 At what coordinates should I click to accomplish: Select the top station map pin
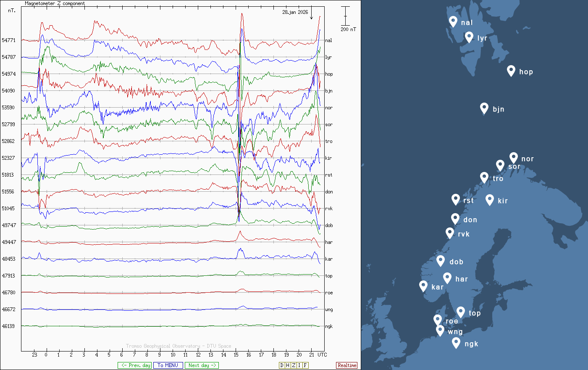pos(460,312)
